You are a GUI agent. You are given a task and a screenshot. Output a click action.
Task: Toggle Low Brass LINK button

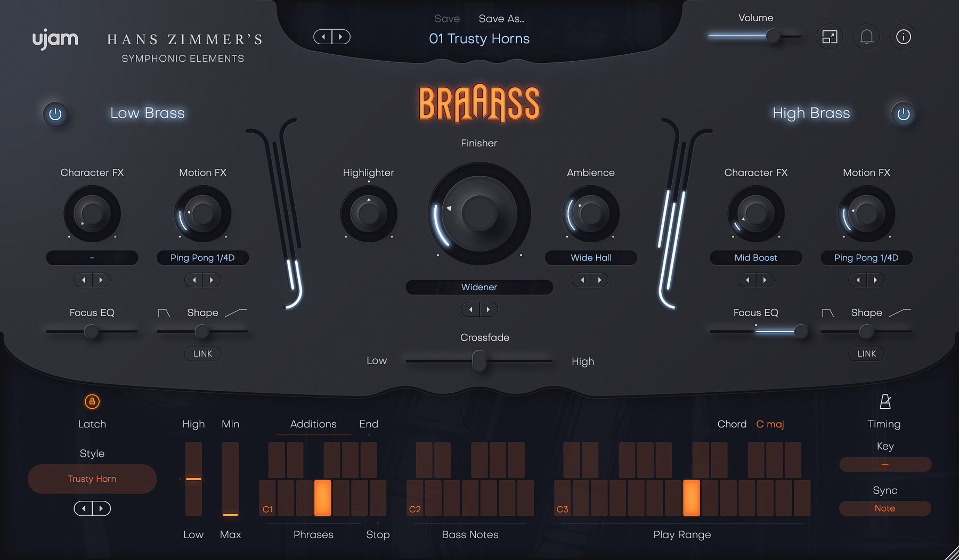(202, 353)
